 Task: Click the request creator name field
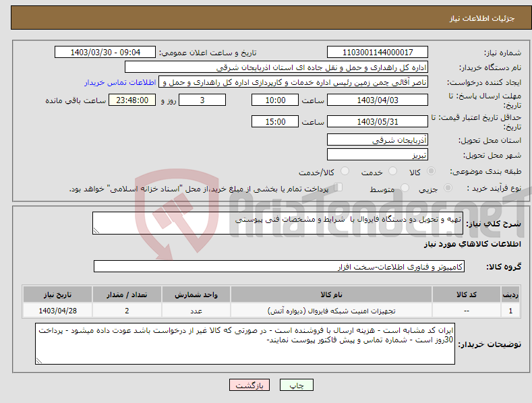point(293,82)
